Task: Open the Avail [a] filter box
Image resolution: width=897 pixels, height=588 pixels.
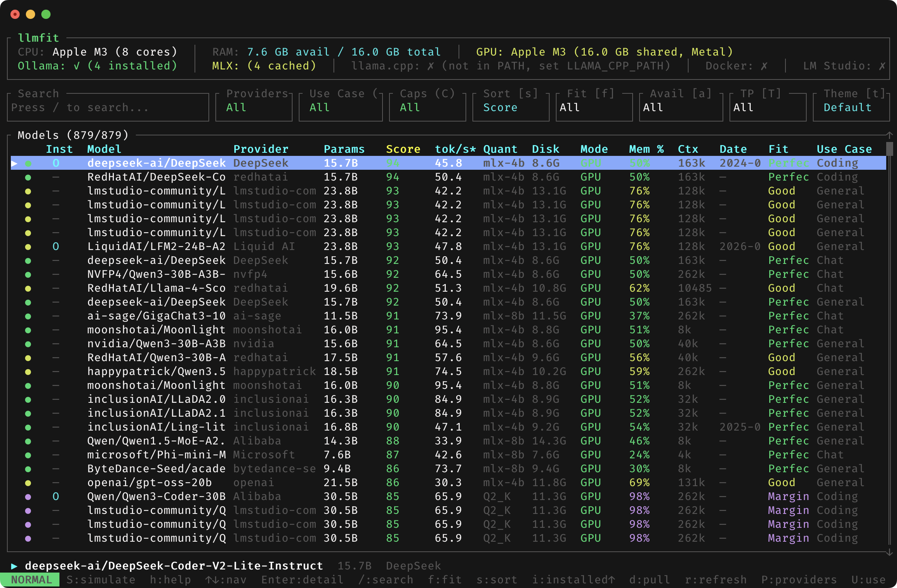Action: 681,107
